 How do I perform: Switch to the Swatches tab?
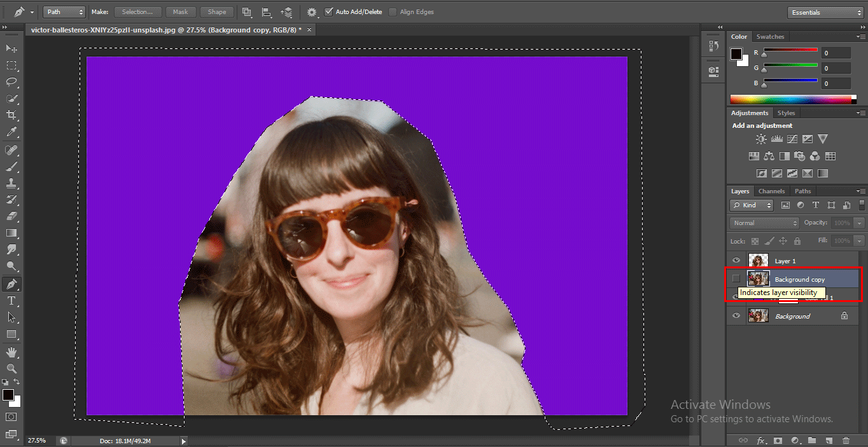coord(770,37)
